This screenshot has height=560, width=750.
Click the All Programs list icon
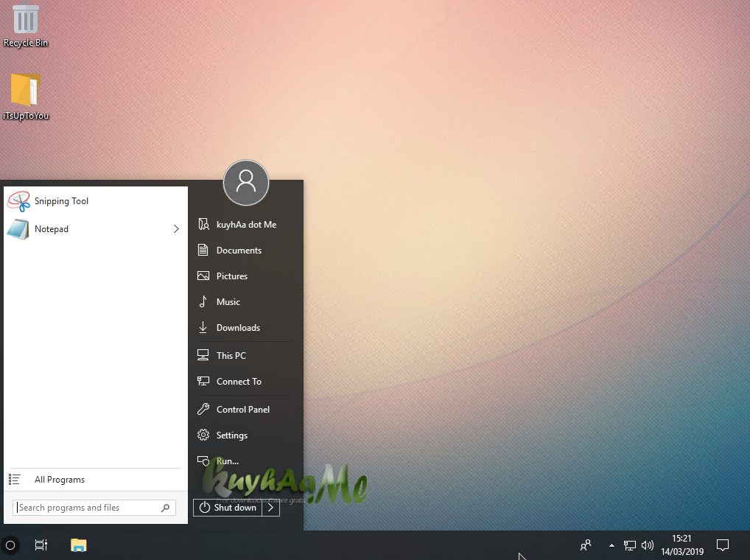coord(14,480)
